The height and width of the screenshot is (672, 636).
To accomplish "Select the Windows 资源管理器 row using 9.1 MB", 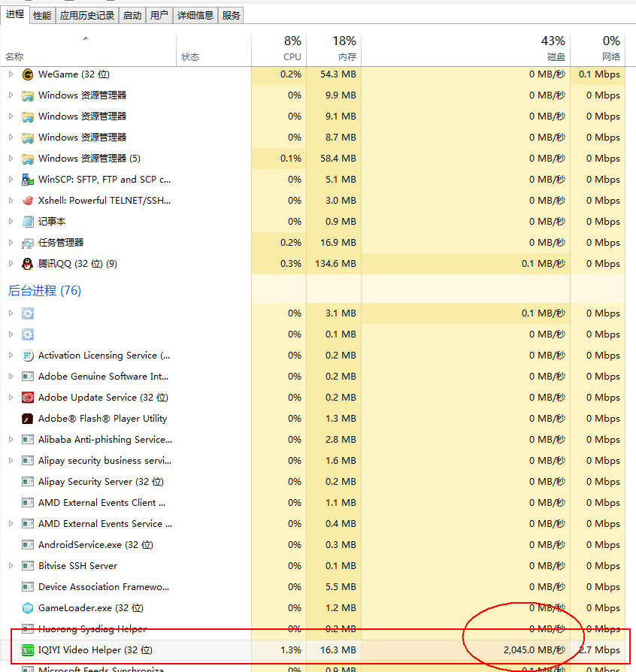I will pyautogui.click(x=313, y=117).
